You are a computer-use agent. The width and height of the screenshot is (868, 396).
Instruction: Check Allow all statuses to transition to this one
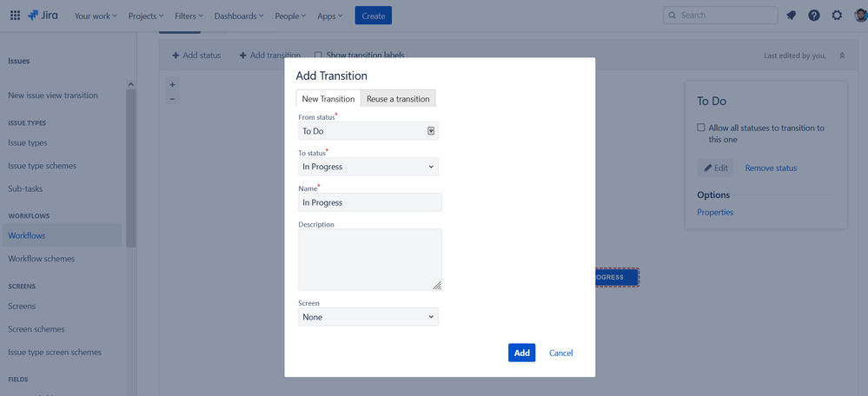701,128
